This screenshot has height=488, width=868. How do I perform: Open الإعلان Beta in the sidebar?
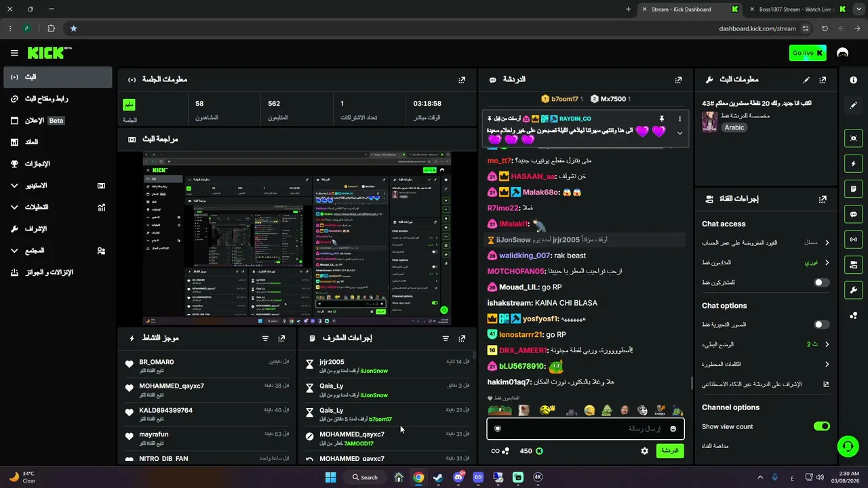tap(58, 121)
